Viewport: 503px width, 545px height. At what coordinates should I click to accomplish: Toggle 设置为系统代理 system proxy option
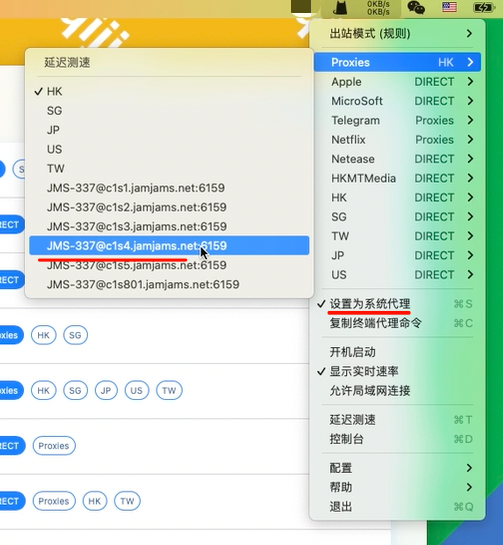[x=397, y=304]
